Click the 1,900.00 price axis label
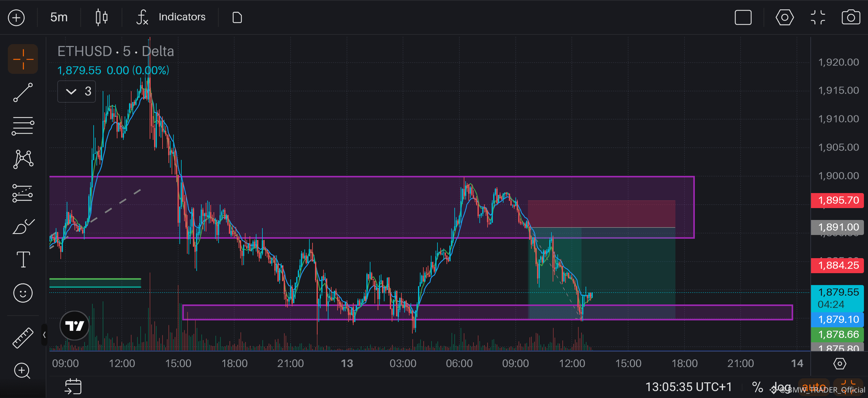 [838, 176]
